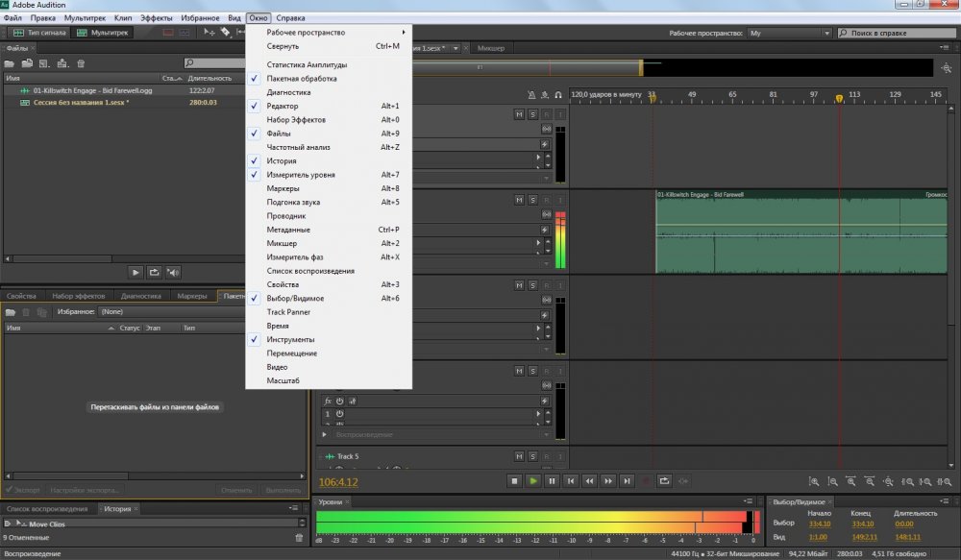
Task: Select the Razor tool in top toolbar
Action: tap(226, 32)
